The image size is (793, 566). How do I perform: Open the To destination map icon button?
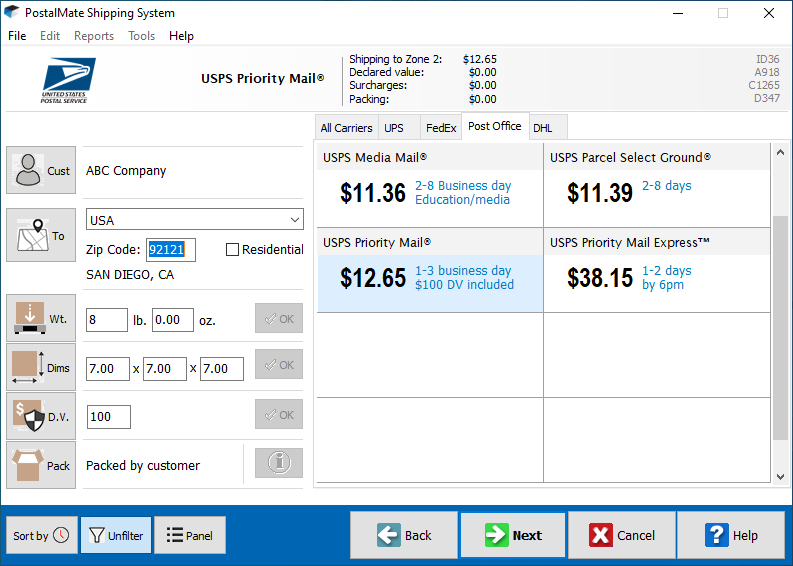point(41,235)
